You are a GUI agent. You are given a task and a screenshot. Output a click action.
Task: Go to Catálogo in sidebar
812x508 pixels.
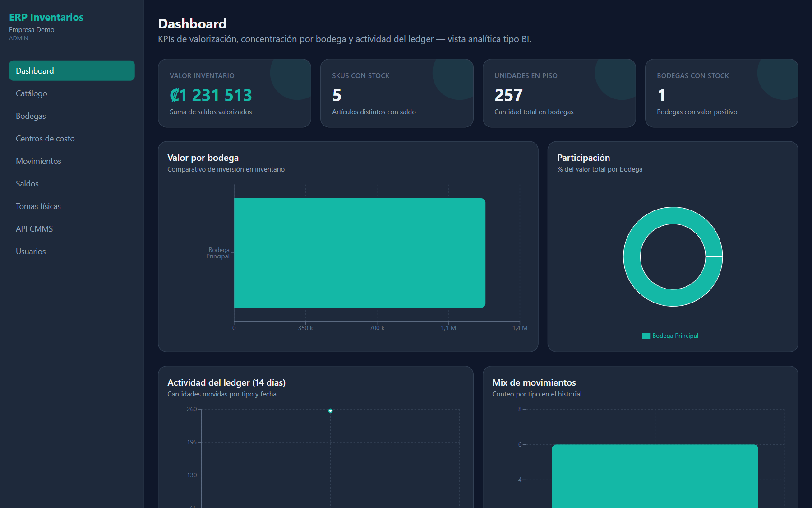pos(72,93)
